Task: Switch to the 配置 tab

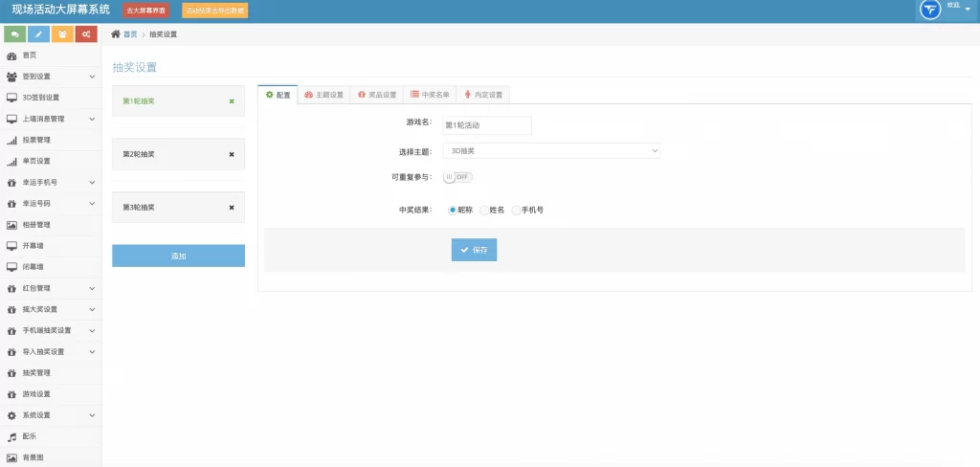Action: point(278,95)
